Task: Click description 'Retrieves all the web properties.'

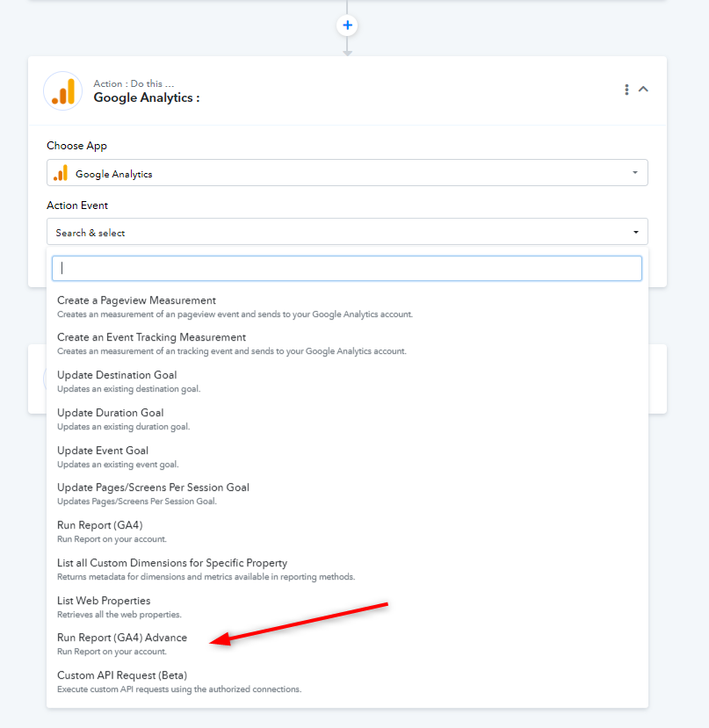Action: [x=119, y=614]
